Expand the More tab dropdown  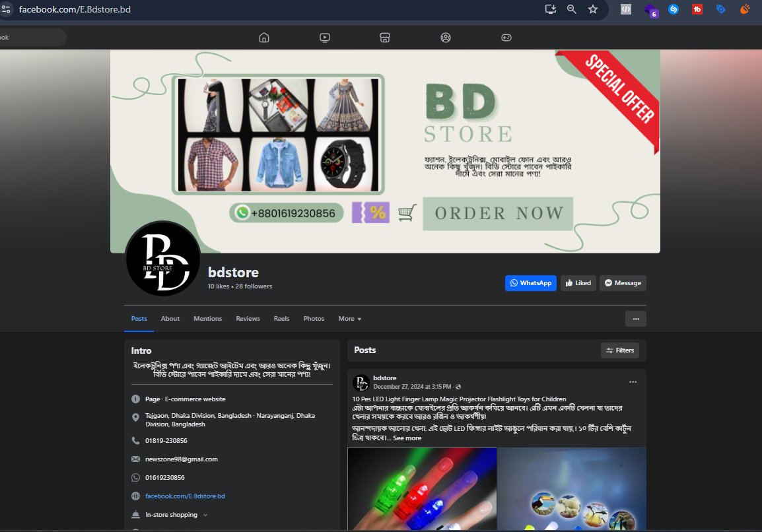(x=349, y=319)
